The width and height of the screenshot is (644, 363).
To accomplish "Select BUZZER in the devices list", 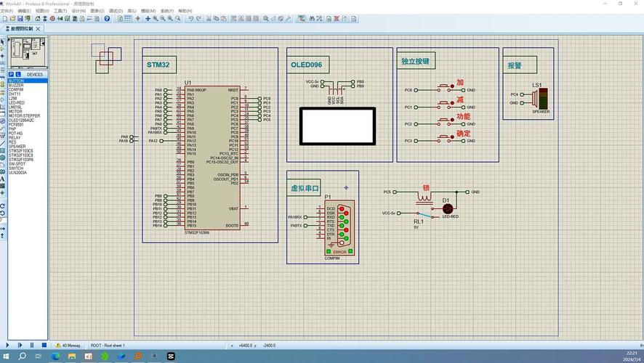I will pyautogui.click(x=28, y=86).
